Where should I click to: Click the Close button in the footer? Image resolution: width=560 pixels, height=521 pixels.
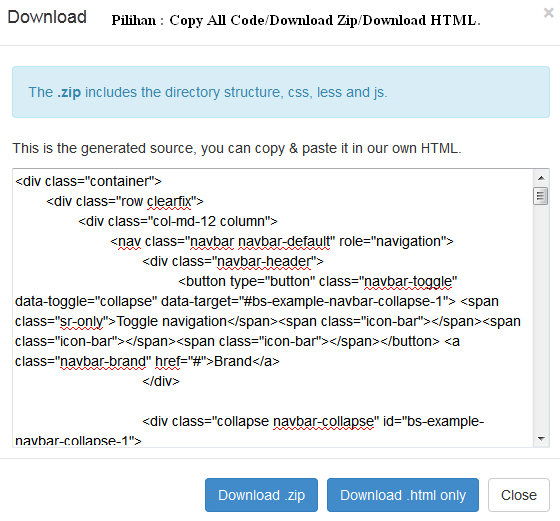click(x=519, y=495)
